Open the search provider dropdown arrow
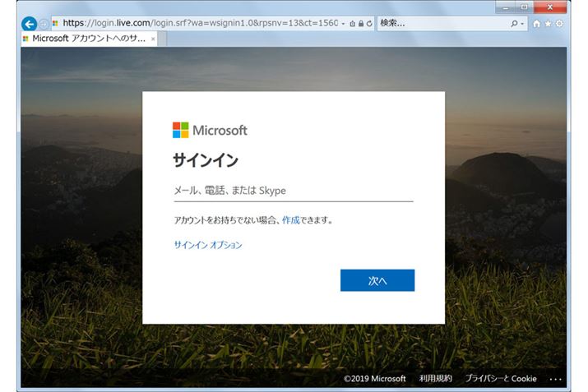Screen dimensions: 588x392 click(x=522, y=24)
